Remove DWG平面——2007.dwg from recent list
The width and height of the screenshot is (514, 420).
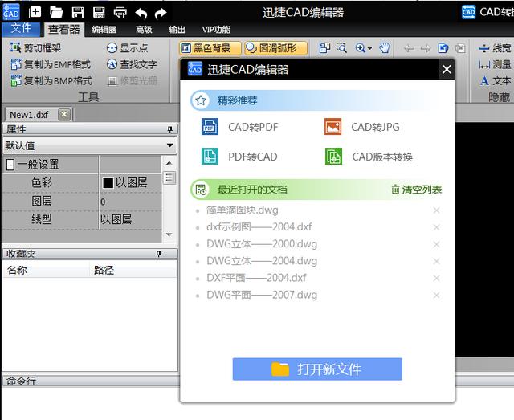(436, 296)
